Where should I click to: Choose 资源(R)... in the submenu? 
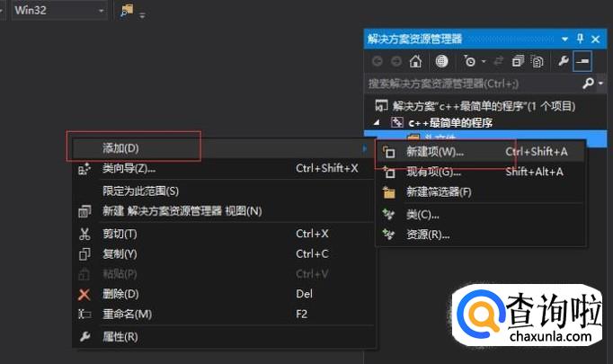481,235
